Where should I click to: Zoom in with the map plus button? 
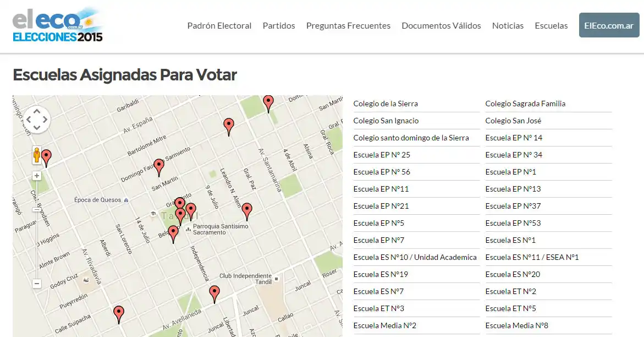coord(36,176)
